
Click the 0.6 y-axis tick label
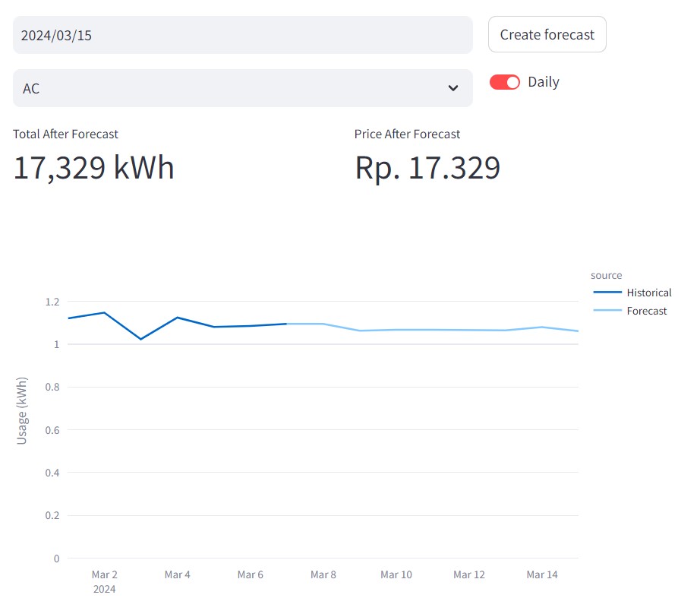pos(52,430)
